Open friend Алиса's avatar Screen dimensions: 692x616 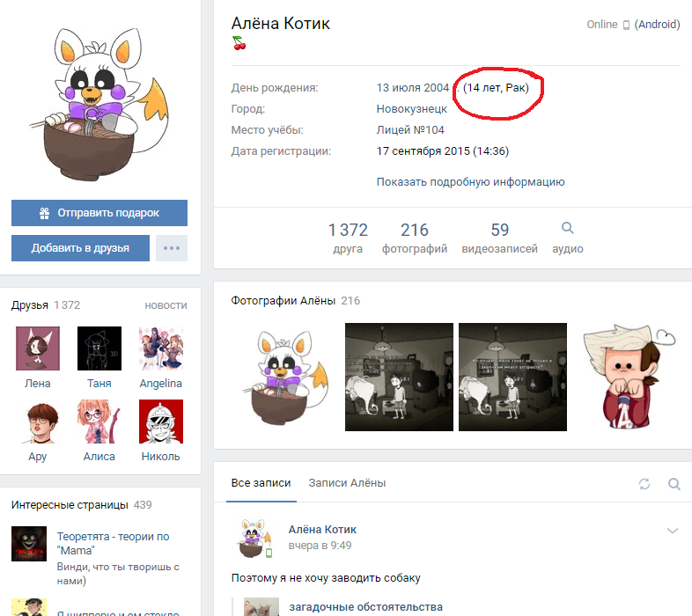tap(99, 422)
